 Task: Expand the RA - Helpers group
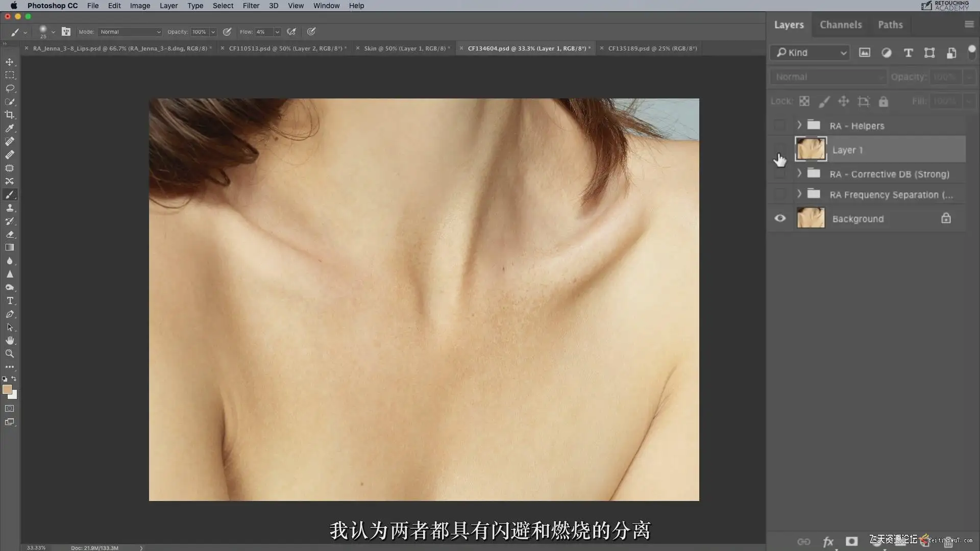tap(799, 125)
